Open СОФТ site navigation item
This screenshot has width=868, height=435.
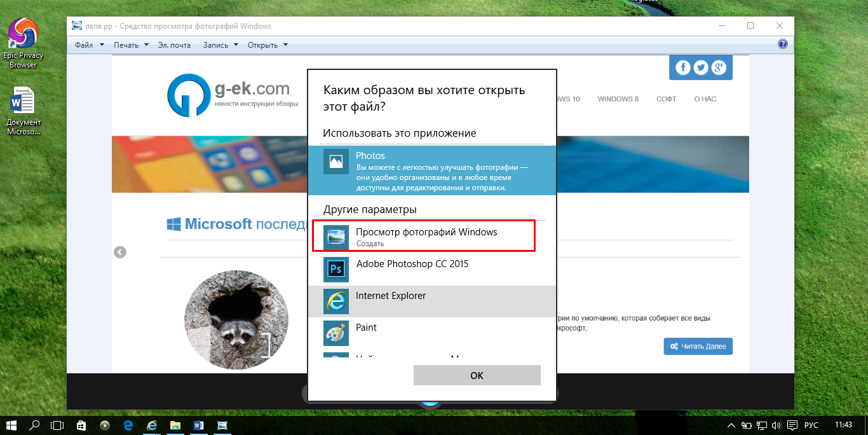pyautogui.click(x=667, y=99)
